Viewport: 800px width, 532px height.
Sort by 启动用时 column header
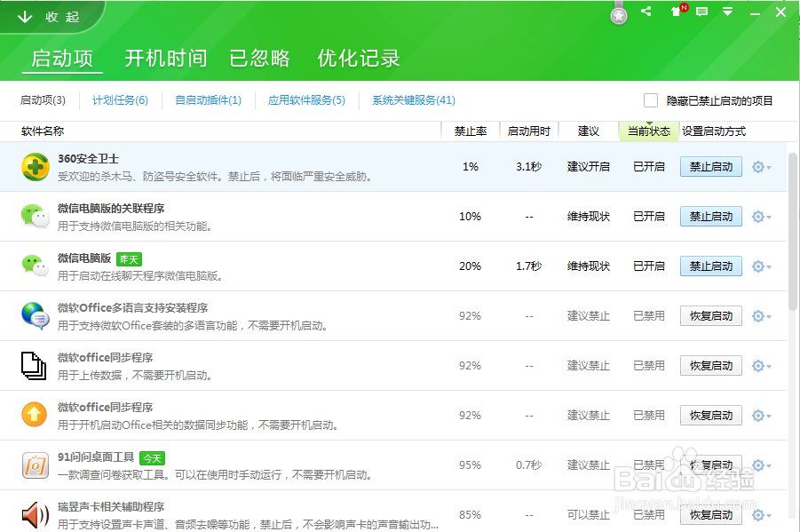[x=529, y=131]
